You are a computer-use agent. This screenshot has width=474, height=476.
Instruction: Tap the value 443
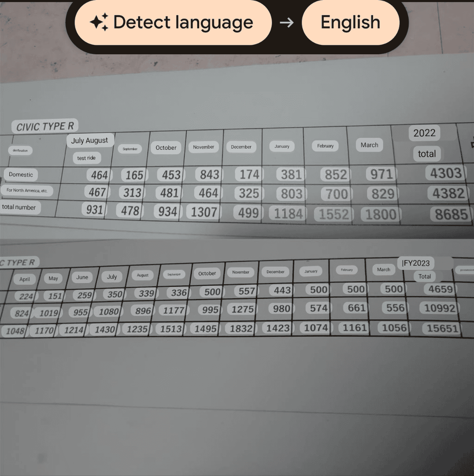[282, 290]
